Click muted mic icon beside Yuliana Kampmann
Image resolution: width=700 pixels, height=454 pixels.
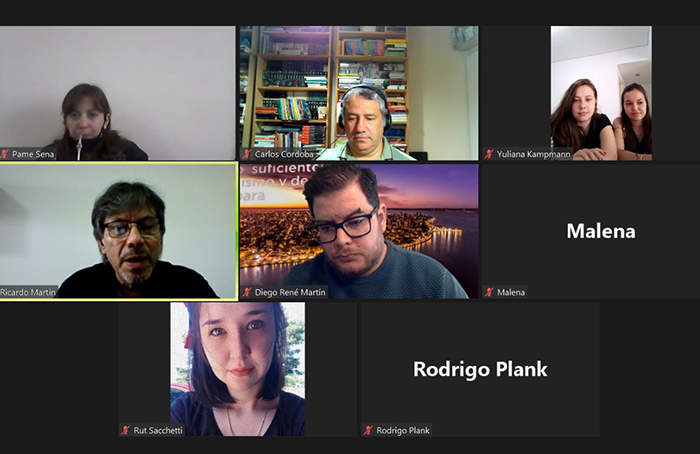[489, 154]
